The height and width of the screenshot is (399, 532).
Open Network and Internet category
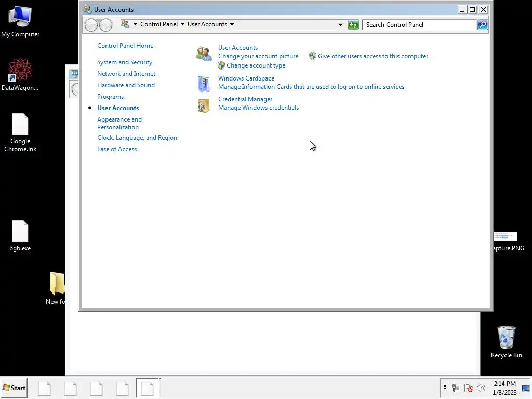[x=126, y=74]
